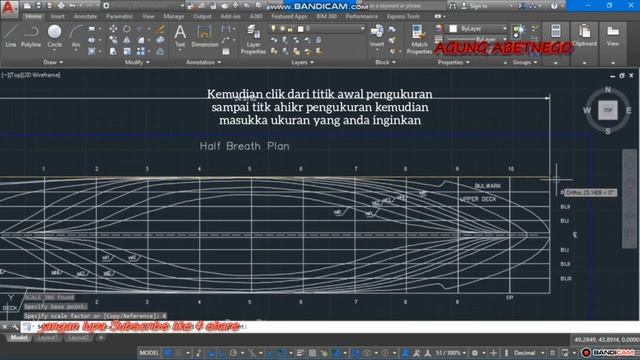640x360 pixels.
Task: Expand the Draw panel
Action: (x=53, y=62)
